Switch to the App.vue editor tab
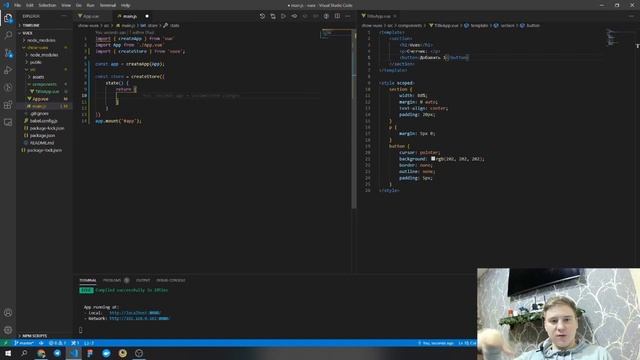640x360 pixels. tap(91, 16)
